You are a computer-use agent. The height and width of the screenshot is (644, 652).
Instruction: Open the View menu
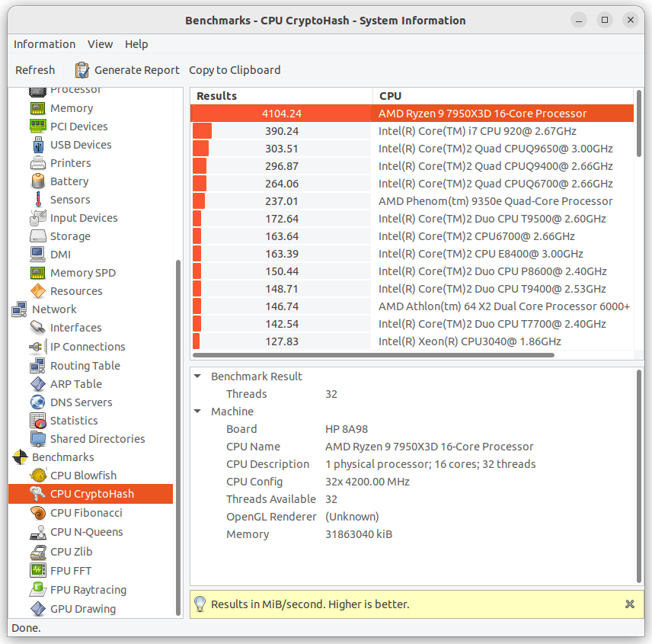(x=101, y=44)
